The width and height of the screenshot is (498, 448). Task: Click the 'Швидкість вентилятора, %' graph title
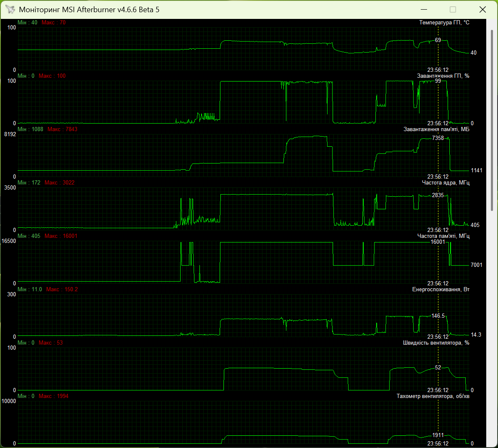(436, 343)
